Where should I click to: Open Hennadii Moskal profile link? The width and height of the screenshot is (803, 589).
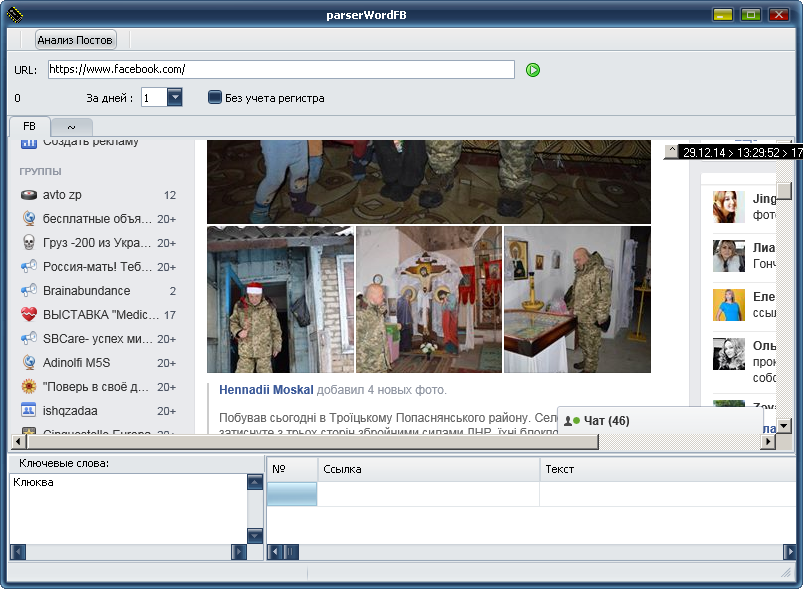(266, 390)
